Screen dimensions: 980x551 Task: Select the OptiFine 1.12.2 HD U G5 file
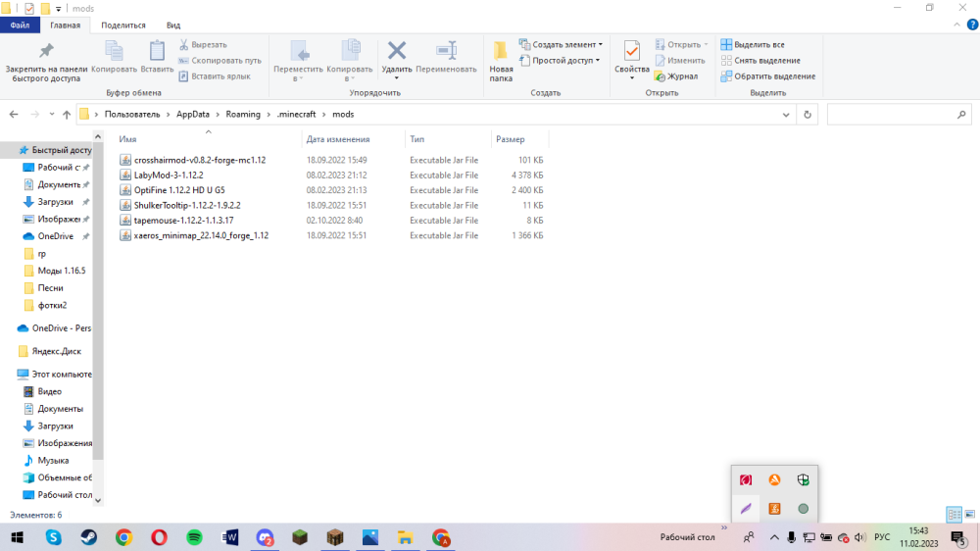[x=179, y=190]
